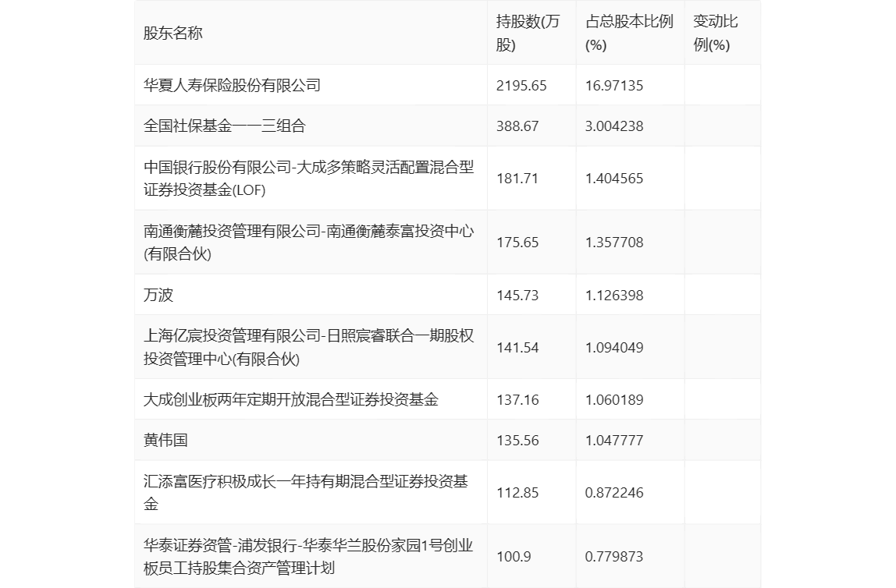Select 全国社保基金一一三组合 shareholder name
The width and height of the screenshot is (896, 588).
[x=225, y=126]
